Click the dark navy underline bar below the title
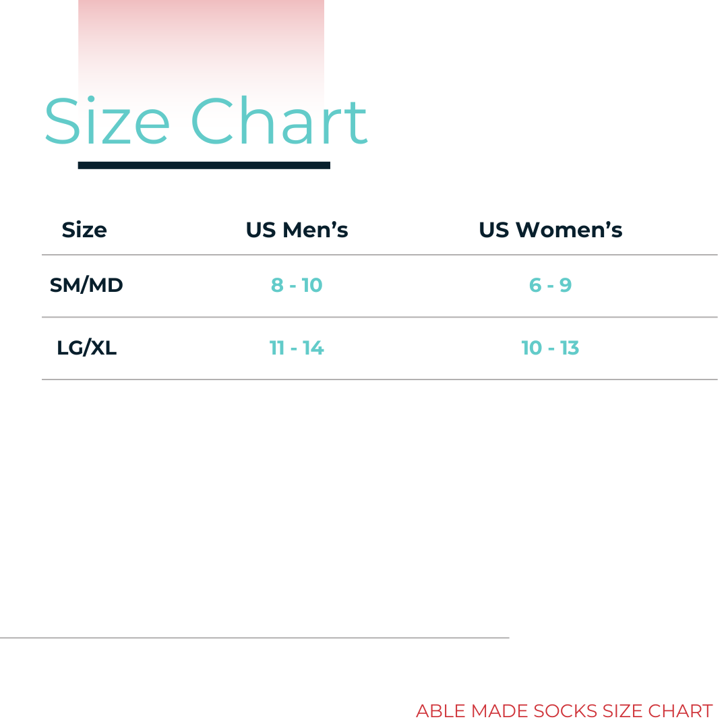This screenshot has width=728, height=728. (x=204, y=165)
